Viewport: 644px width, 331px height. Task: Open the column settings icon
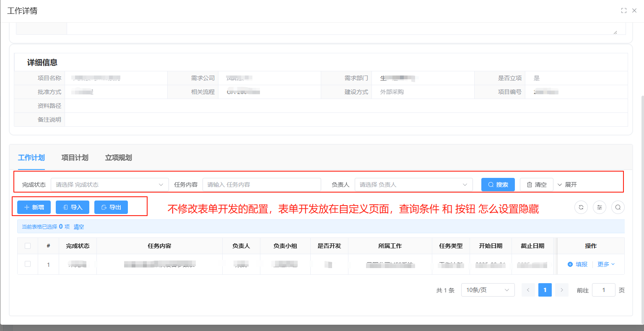[599, 207]
